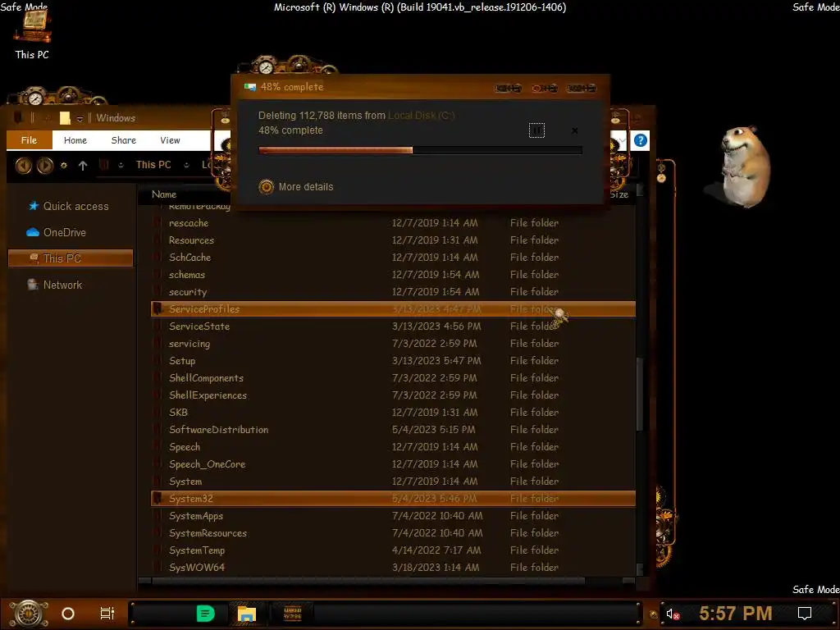Select the ServiceState folder
This screenshot has height=630, width=840.
393,326
